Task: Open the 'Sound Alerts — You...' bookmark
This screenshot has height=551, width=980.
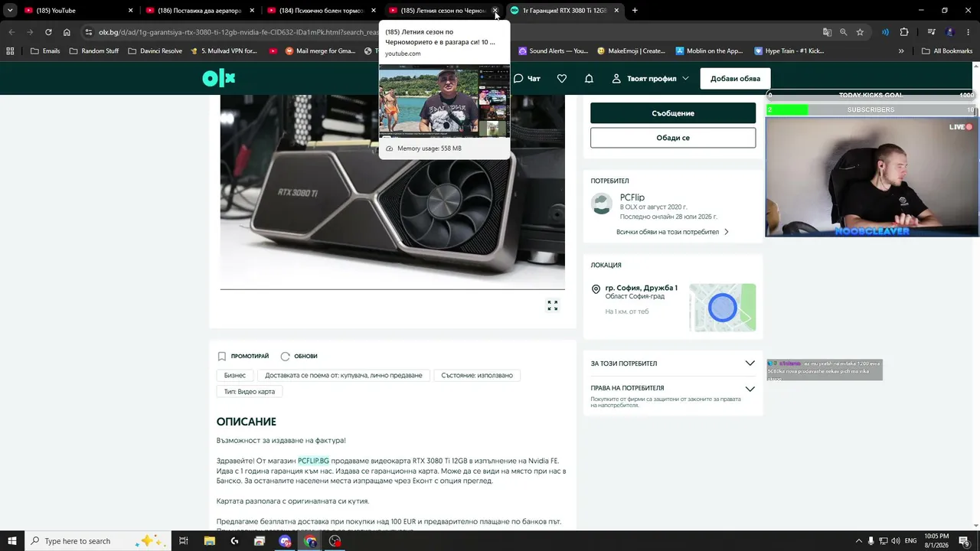Action: [x=553, y=51]
